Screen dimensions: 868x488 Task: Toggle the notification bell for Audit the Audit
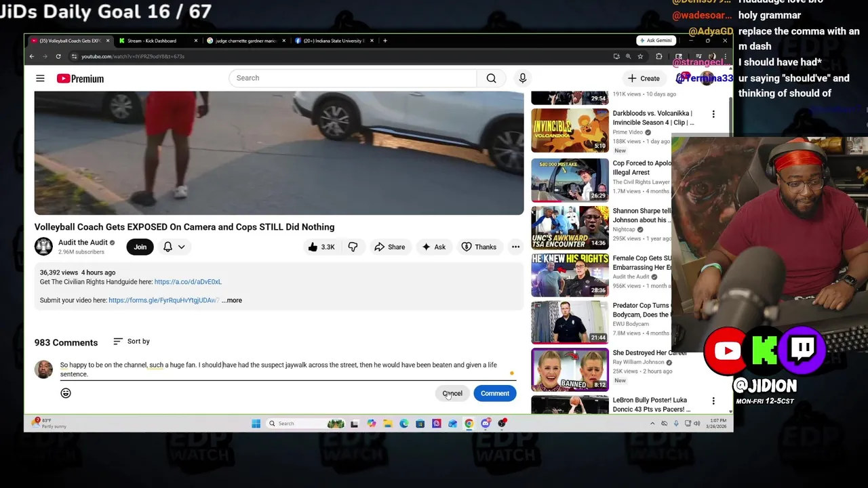pos(167,247)
